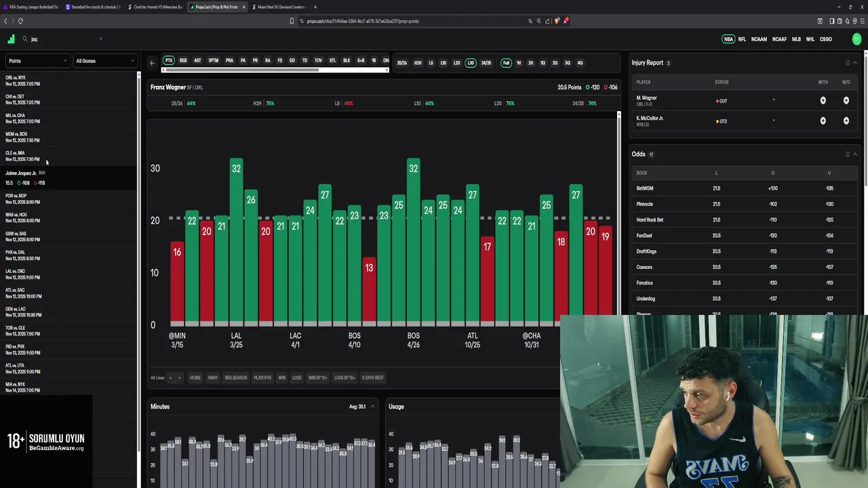Click the Props.Cash green logo icon

pyautogui.click(x=11, y=39)
